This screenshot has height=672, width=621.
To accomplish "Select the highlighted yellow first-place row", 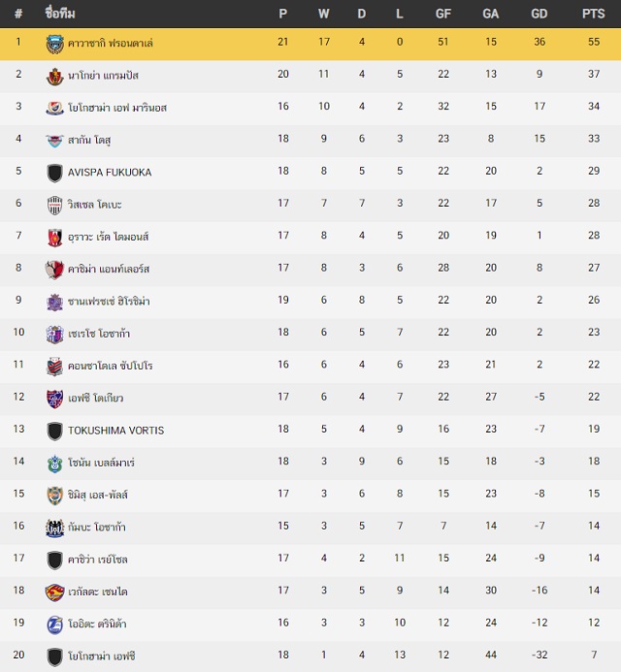I will [x=310, y=44].
